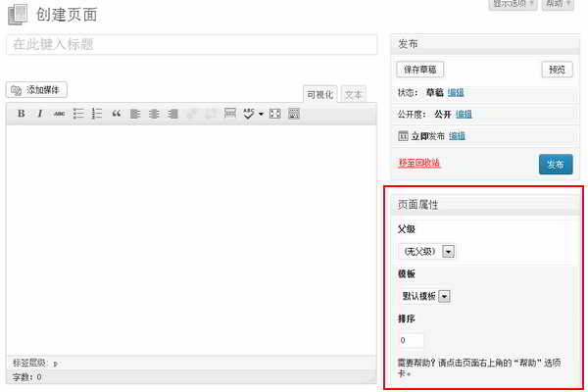Click the 排序 order number field
The height and width of the screenshot is (392, 588).
(411, 340)
